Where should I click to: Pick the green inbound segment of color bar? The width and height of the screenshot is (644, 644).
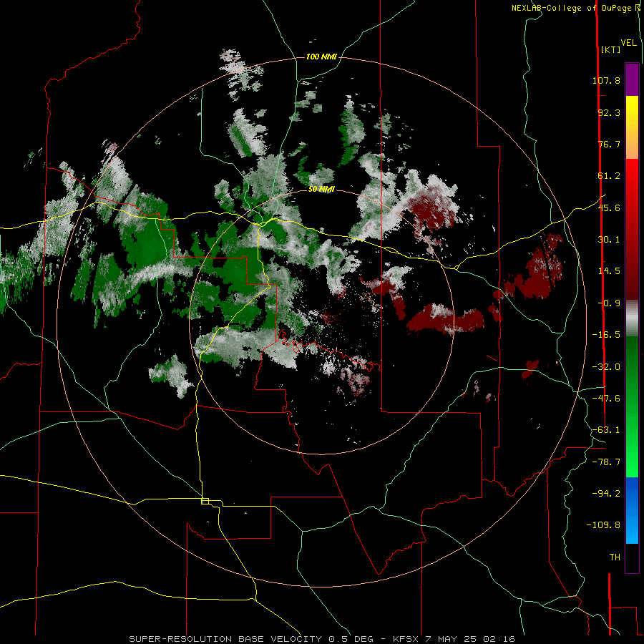pyautogui.click(x=632, y=406)
